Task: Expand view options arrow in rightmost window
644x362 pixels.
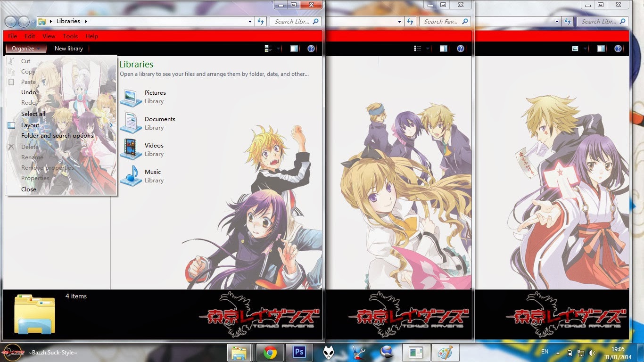Action: point(586,49)
